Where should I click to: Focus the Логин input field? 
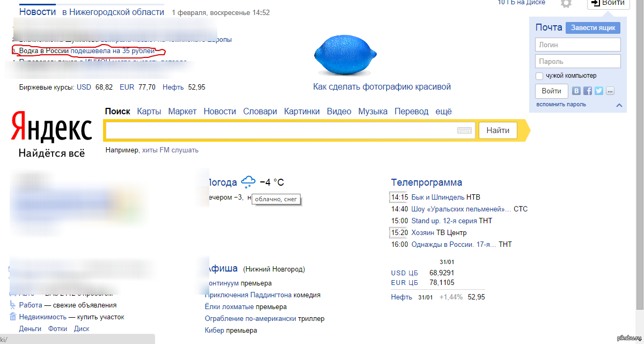[578, 45]
